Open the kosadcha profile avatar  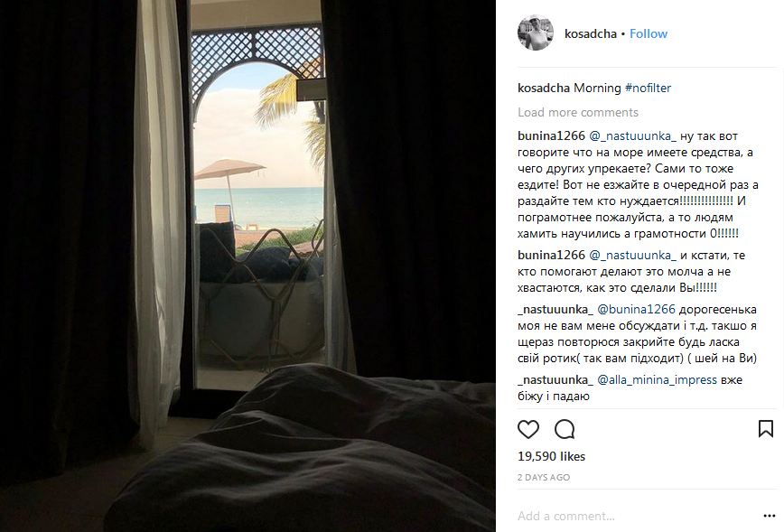[536, 33]
